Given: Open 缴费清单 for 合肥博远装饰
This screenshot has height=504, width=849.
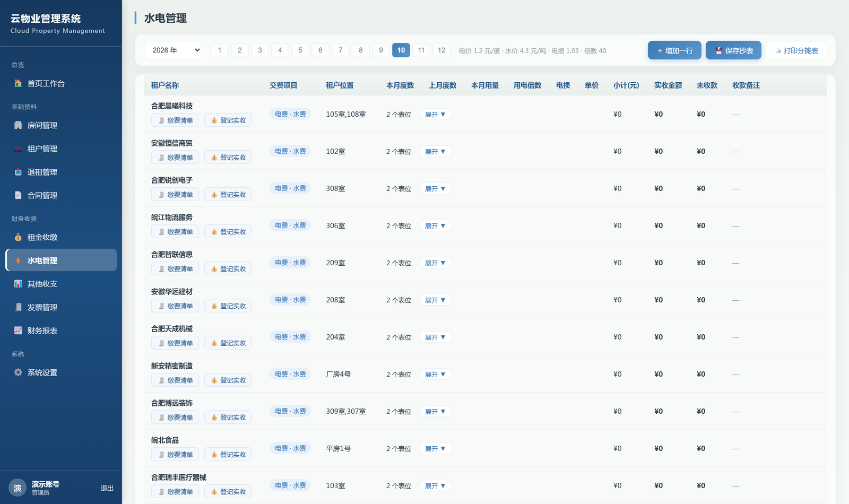Looking at the screenshot, I should 175,418.
